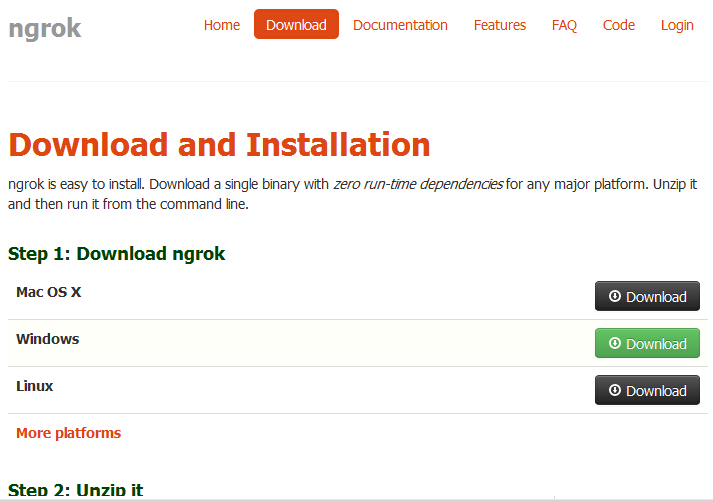
Task: Open the Login page
Action: 677,25
